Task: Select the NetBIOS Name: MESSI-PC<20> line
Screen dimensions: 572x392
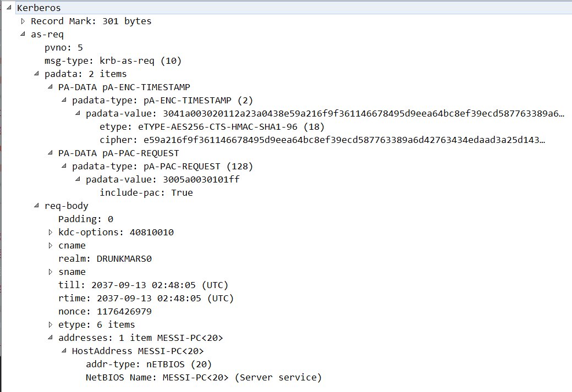Action: (204, 377)
